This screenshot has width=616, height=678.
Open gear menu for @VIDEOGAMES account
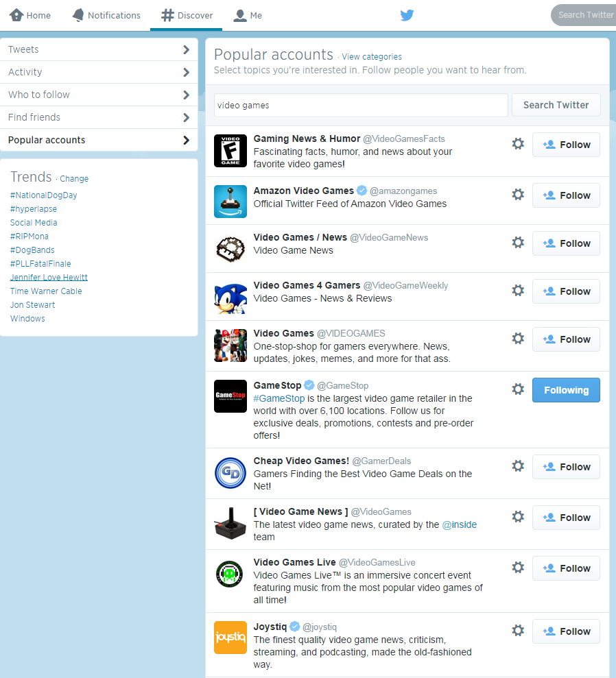[x=518, y=338]
